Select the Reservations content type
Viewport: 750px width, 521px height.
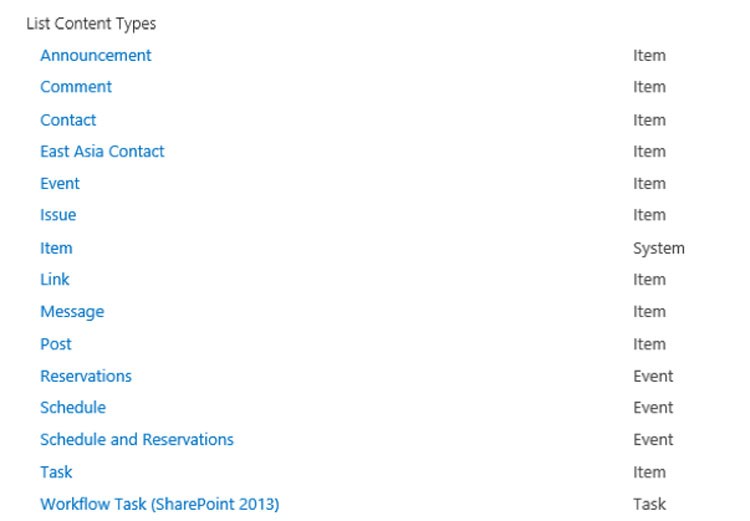[86, 377]
